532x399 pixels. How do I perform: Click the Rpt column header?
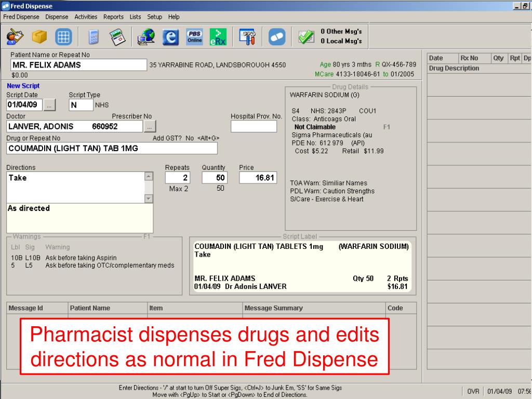(x=515, y=58)
